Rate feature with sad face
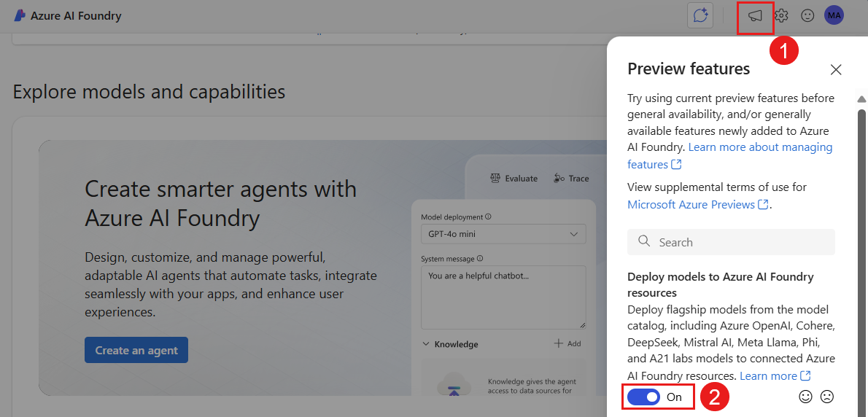Image resolution: width=868 pixels, height=417 pixels. 826,397
